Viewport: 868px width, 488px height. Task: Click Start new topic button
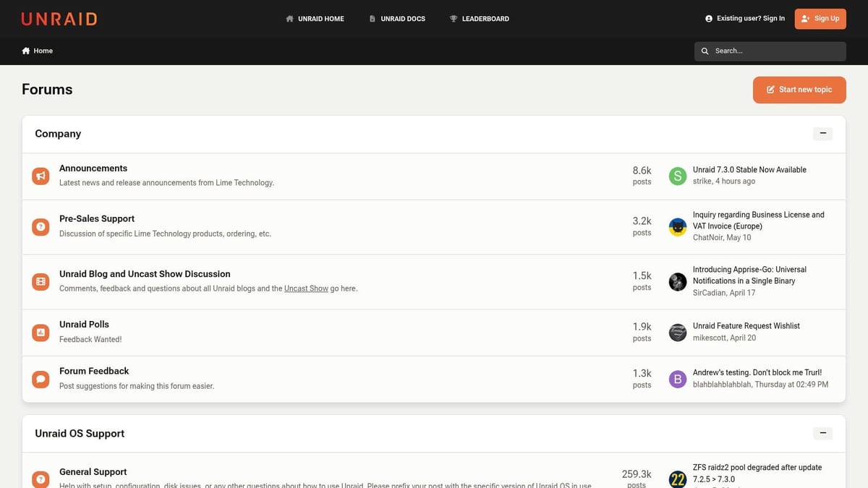(799, 90)
